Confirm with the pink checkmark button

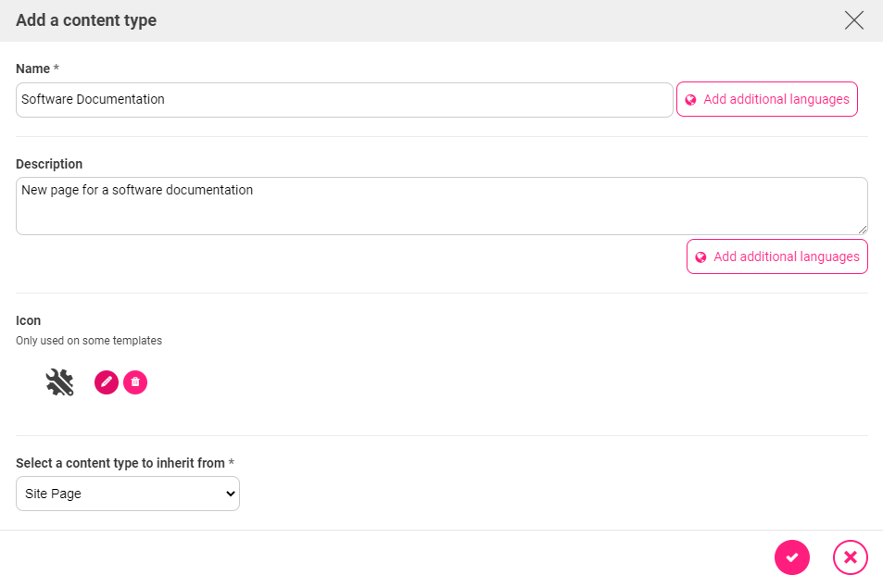pyautogui.click(x=792, y=557)
